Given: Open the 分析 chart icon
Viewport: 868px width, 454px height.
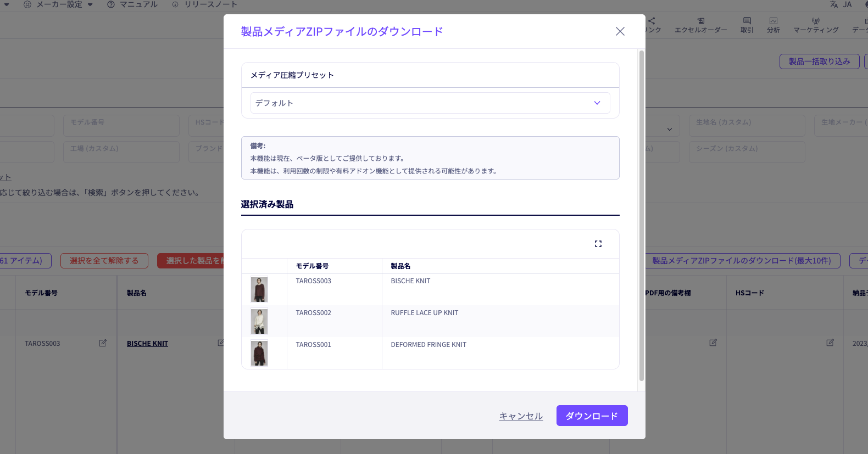Looking at the screenshot, I should tap(773, 21).
